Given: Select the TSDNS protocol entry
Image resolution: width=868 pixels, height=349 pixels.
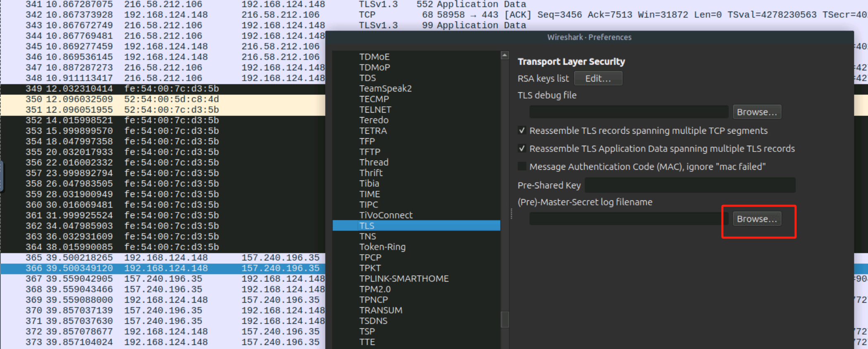Looking at the screenshot, I should tap(416, 320).
